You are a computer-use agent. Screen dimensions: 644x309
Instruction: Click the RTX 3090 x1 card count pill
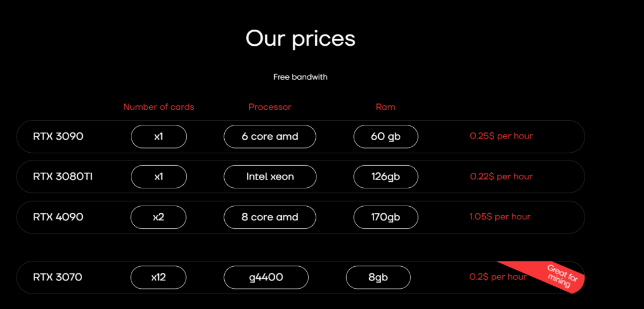click(158, 137)
